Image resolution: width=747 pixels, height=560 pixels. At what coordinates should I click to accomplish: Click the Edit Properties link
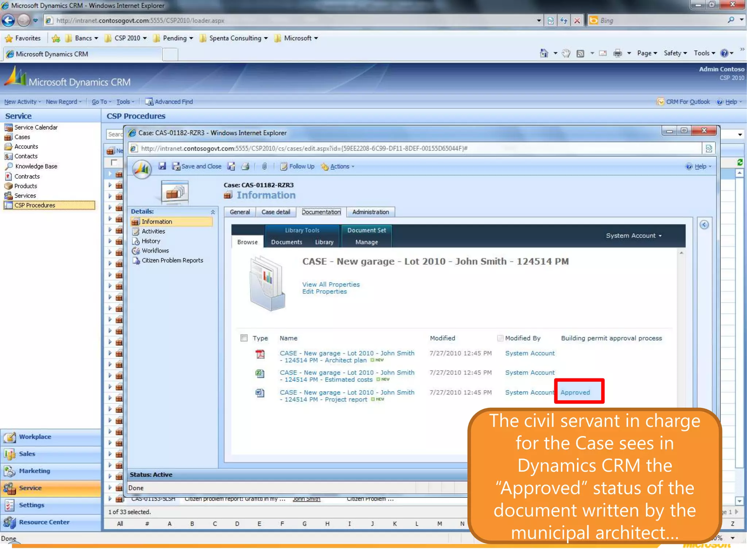324,292
